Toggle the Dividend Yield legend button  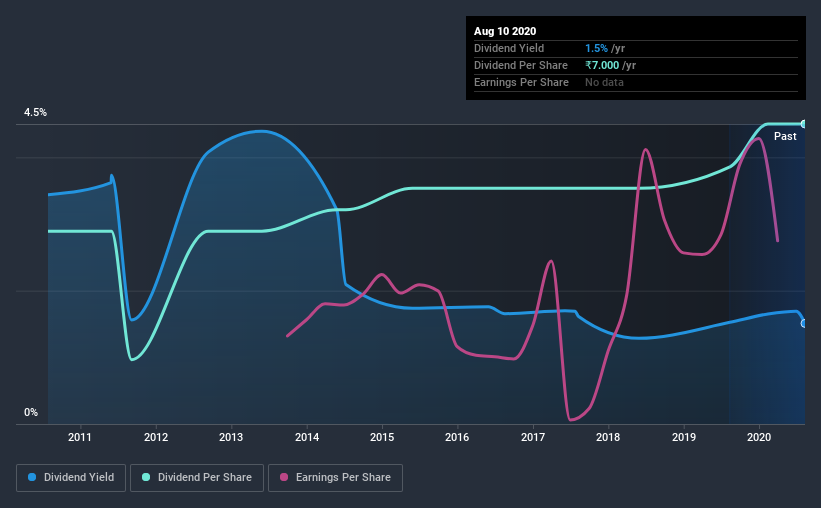click(x=71, y=478)
